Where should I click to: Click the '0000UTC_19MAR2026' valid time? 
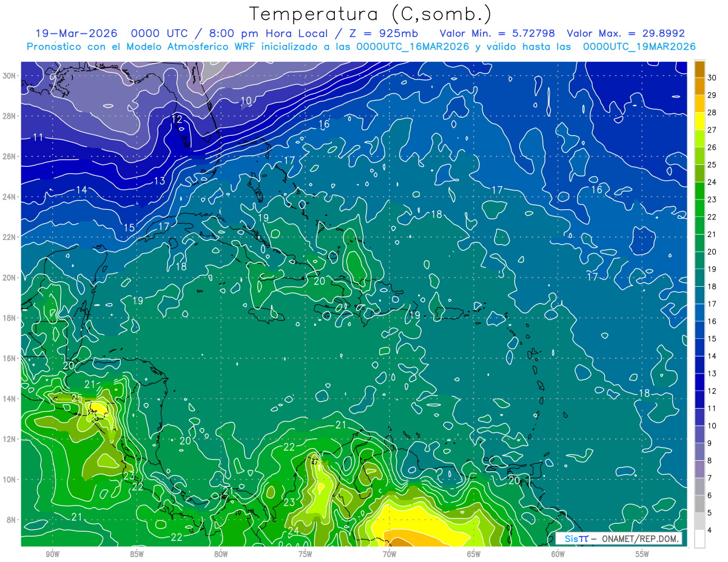coord(639,47)
